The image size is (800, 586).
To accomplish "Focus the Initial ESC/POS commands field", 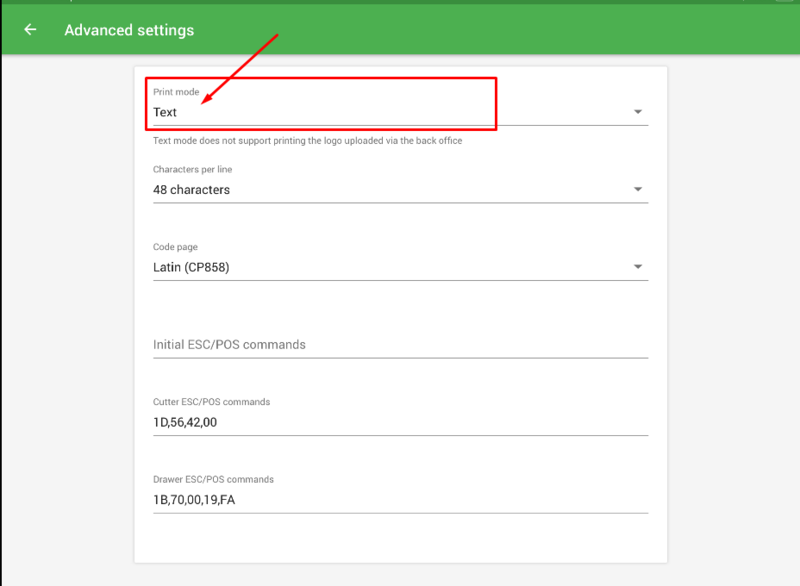I will coord(400,344).
